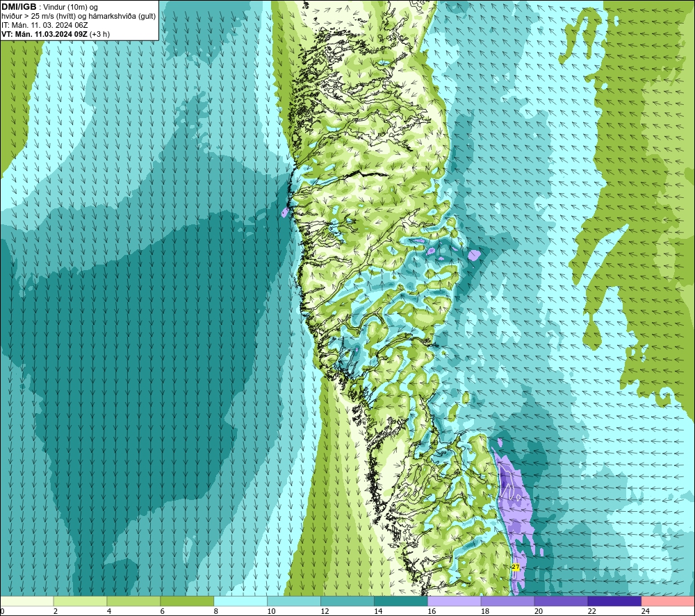Viewport: 695px width, 616px height.
Task: Click the pink above-24 m/s legend swatch
Action: [668, 601]
